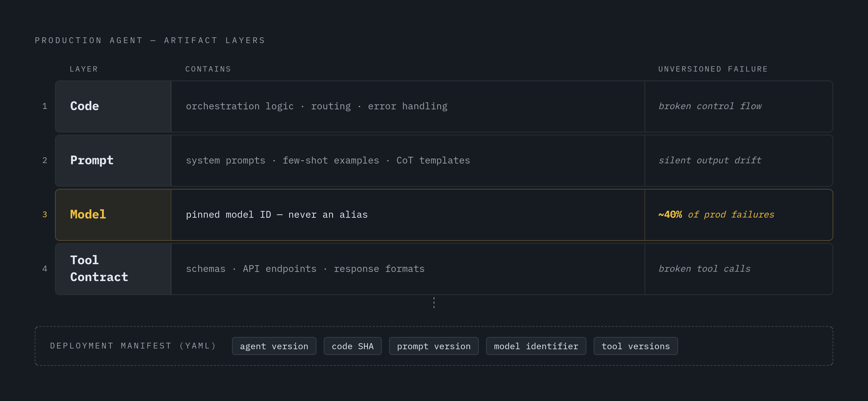Click row number 1 beside Code
Viewport: 868px width, 401px height.
[x=44, y=106]
